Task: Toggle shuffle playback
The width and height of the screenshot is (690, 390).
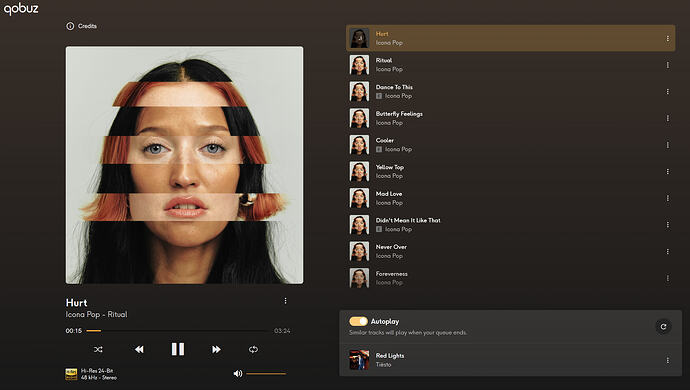Action: coord(98,350)
